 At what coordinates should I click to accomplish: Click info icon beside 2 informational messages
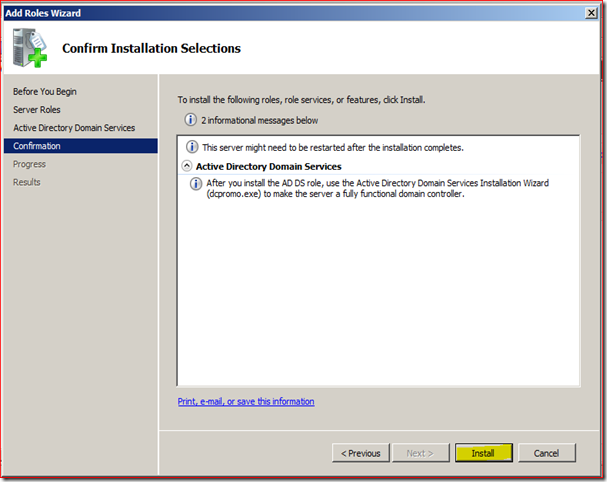190,120
